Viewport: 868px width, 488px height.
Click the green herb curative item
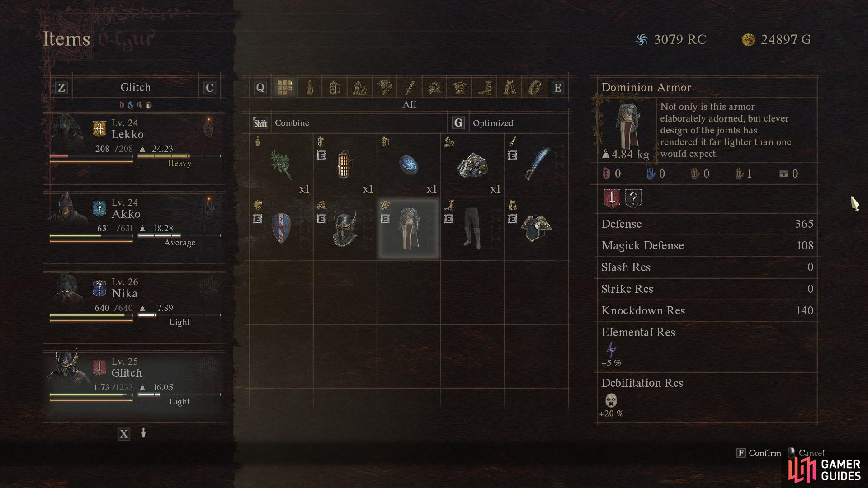click(281, 164)
